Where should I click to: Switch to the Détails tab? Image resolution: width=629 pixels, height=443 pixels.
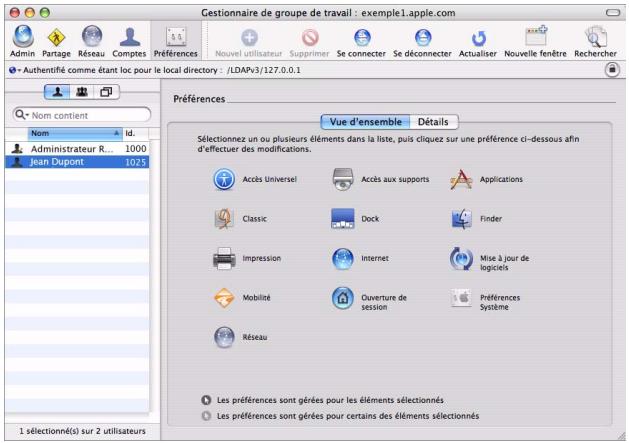(x=434, y=122)
